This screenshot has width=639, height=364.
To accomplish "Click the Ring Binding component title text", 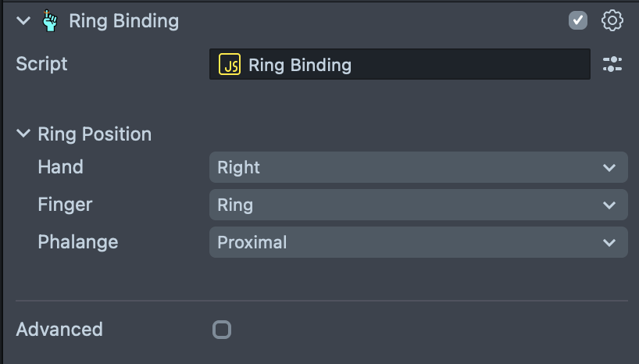I will (x=123, y=21).
